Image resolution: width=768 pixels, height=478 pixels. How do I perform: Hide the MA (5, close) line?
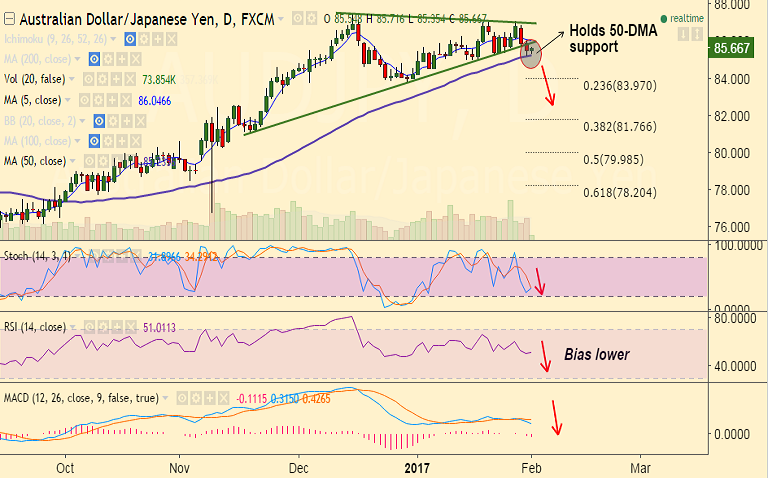tap(84, 100)
